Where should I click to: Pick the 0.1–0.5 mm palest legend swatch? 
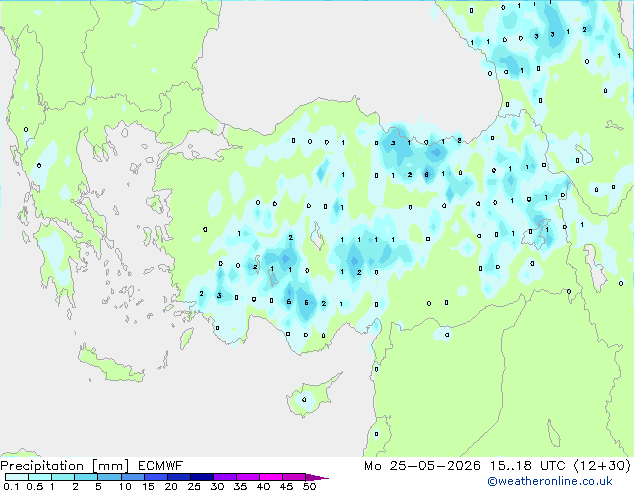click(x=17, y=477)
